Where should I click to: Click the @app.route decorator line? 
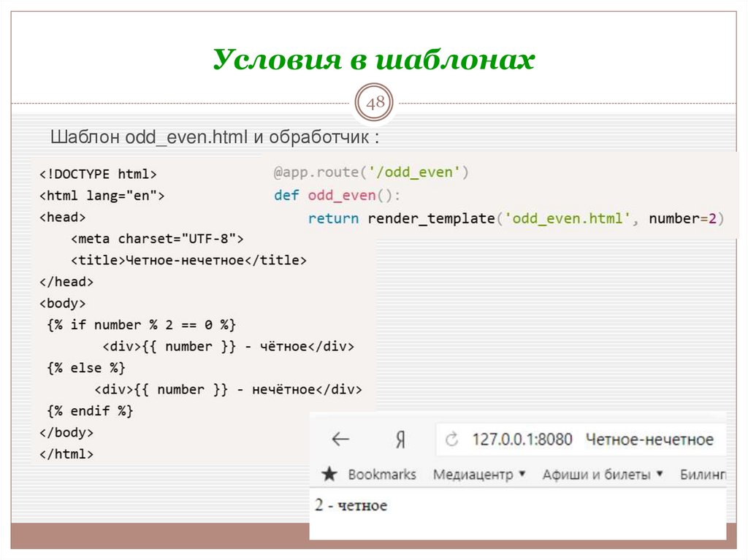pos(371,172)
